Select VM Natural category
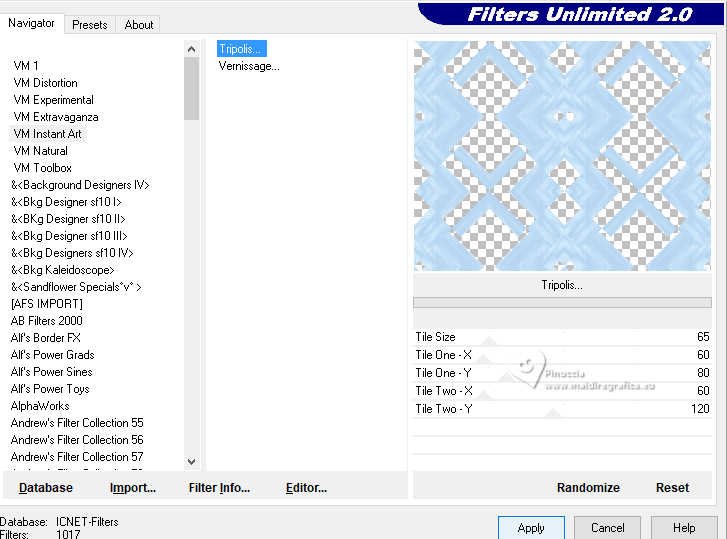Screen dimensions: 727x539 point(40,151)
